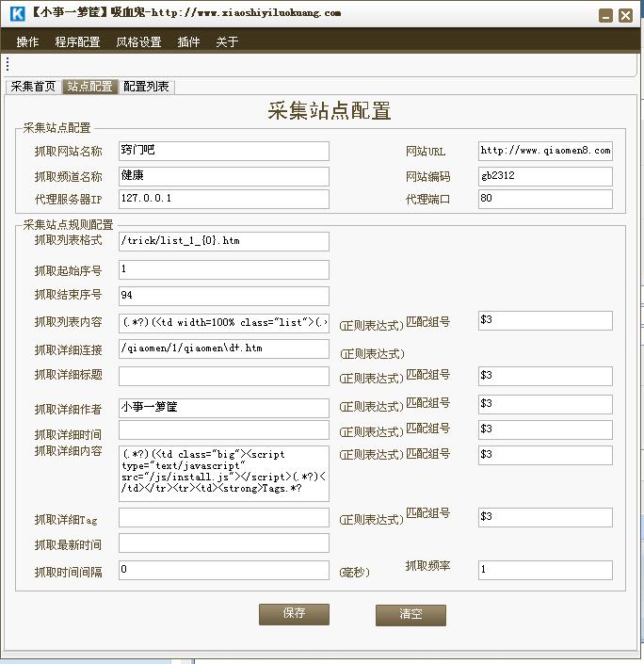The width and height of the screenshot is (644, 664).
Task: Click the 匹配组号 field beside 抓取列表内容
Action: tap(545, 320)
